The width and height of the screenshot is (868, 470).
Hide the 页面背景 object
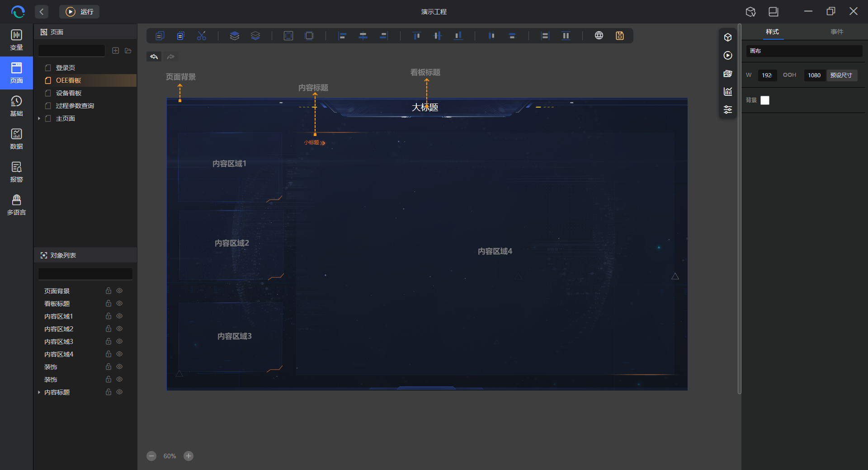119,291
